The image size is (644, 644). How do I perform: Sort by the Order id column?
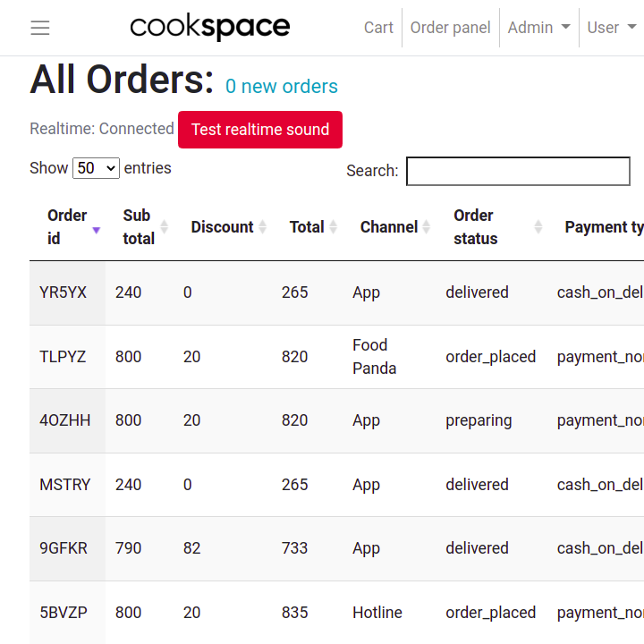[67, 226]
